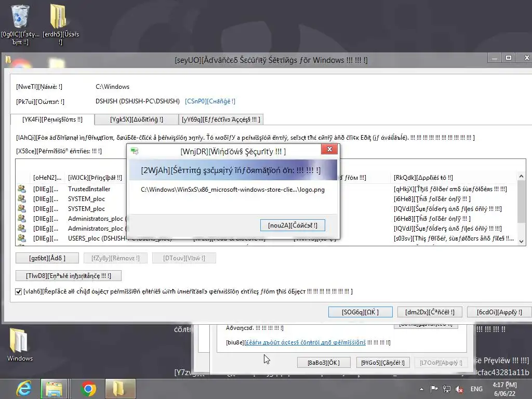The height and width of the screenshot is (399, 532).
Task: Cancel the Advanced Security Settings window
Action: pyautogui.click(x=430, y=312)
